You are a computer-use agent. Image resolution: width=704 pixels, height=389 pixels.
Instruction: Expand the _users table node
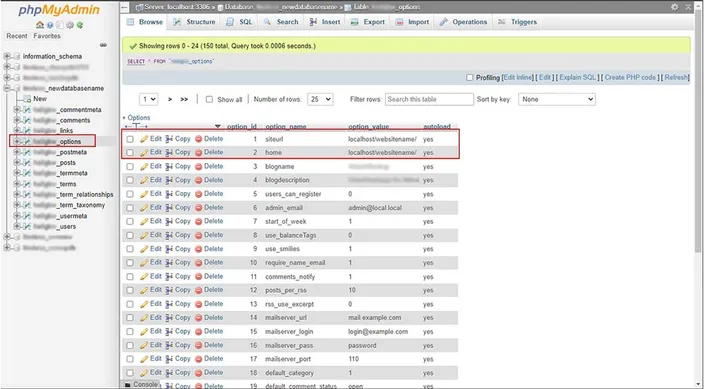pos(17,226)
